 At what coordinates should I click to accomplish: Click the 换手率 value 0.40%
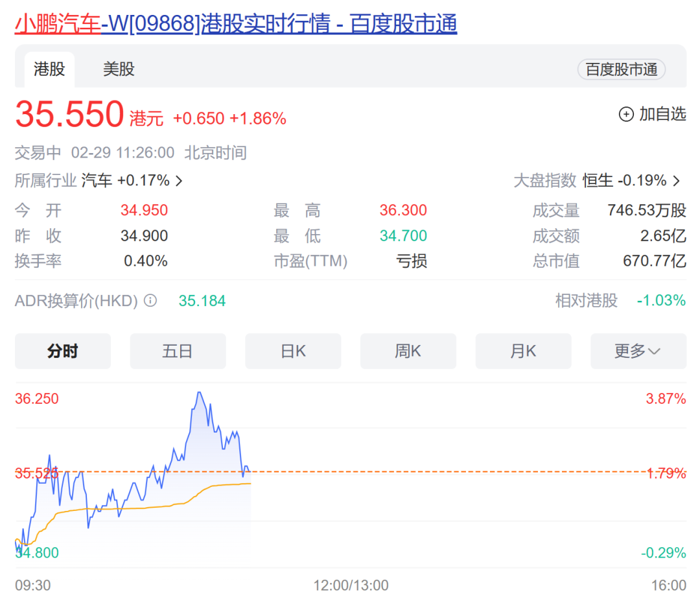point(146,261)
